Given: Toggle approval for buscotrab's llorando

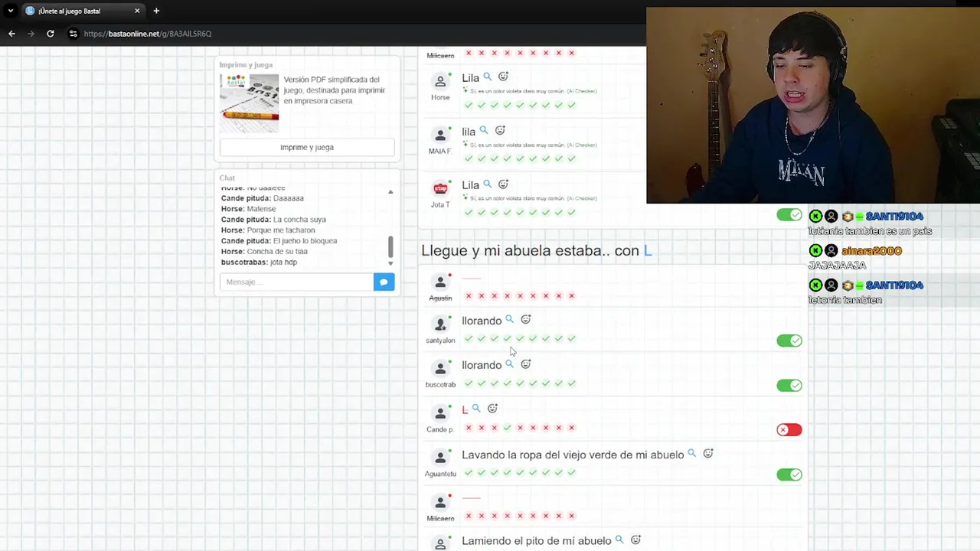Looking at the screenshot, I should 789,385.
